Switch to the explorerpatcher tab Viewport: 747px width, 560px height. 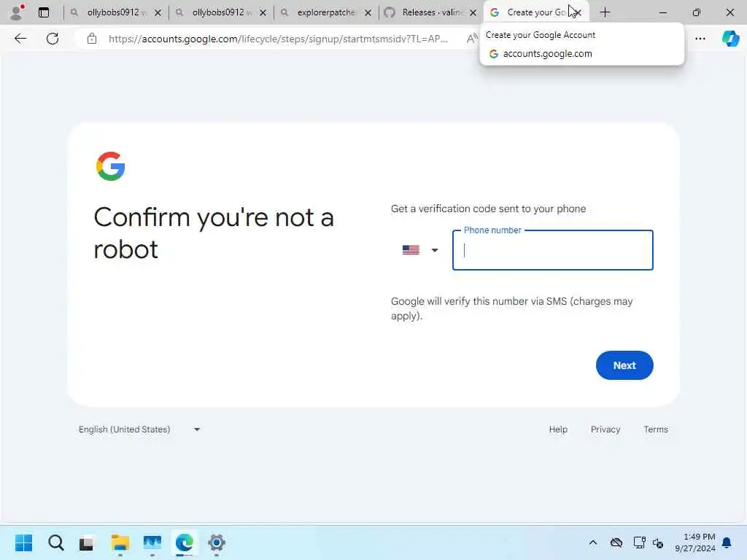tap(325, 12)
